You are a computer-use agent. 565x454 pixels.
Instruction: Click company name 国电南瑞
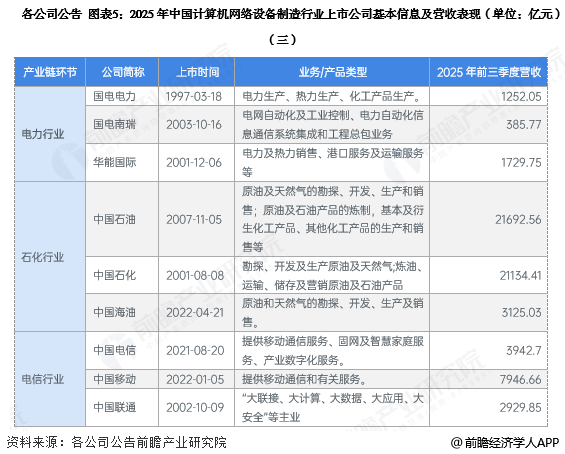click(x=115, y=124)
